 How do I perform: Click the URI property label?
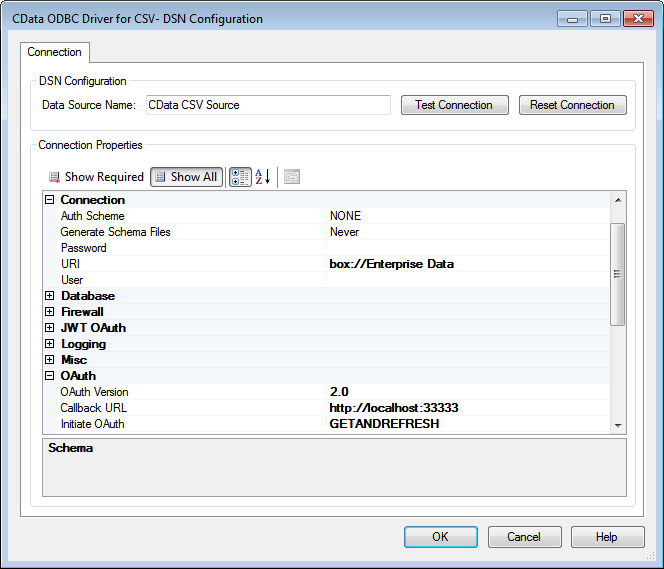[x=70, y=264]
